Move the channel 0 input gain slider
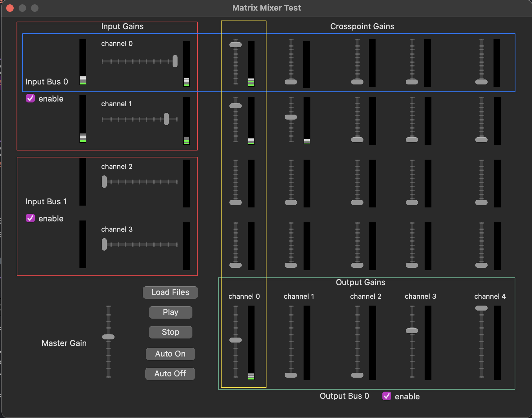The image size is (532, 418). tap(175, 61)
